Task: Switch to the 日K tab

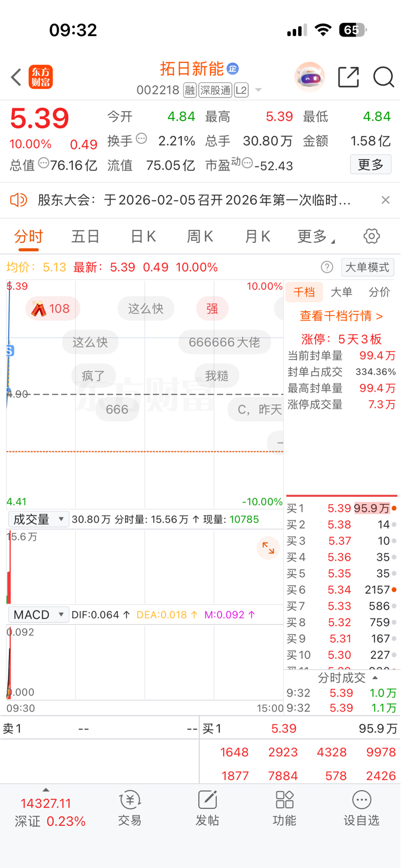Action: tap(143, 237)
